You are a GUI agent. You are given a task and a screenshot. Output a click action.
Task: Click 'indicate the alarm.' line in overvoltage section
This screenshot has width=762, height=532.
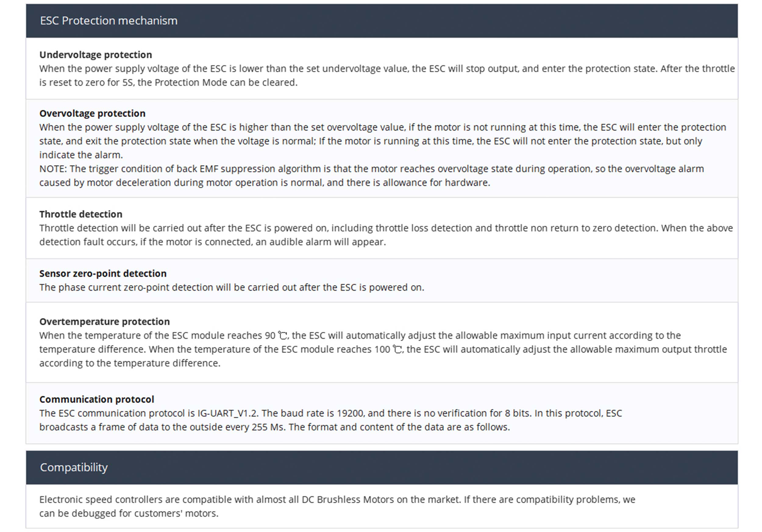(81, 155)
